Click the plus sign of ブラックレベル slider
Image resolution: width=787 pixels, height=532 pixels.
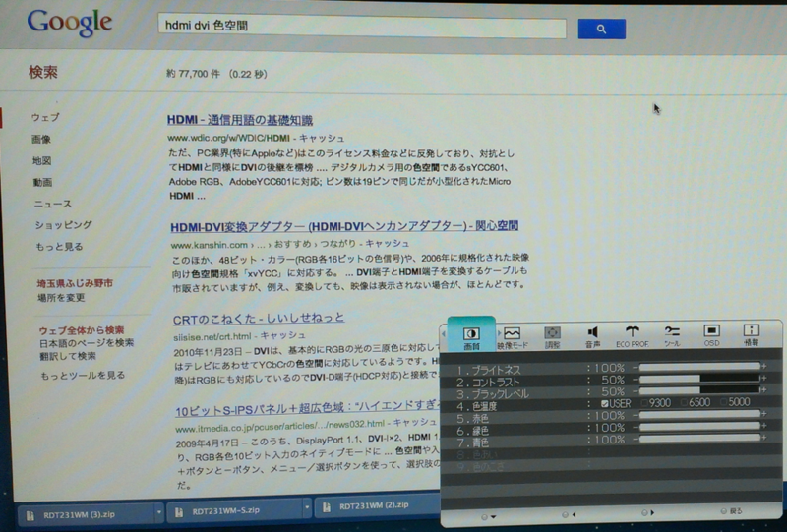click(764, 390)
